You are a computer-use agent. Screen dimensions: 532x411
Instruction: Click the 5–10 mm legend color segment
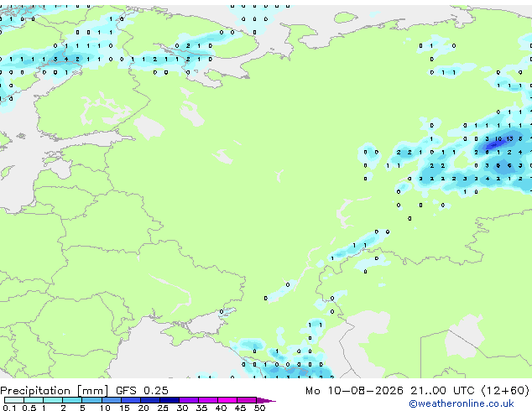coord(91,400)
